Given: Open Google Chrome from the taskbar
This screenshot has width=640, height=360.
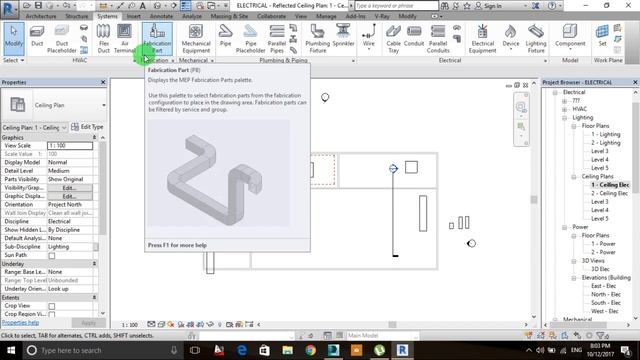Looking at the screenshot, I should click(x=311, y=350).
